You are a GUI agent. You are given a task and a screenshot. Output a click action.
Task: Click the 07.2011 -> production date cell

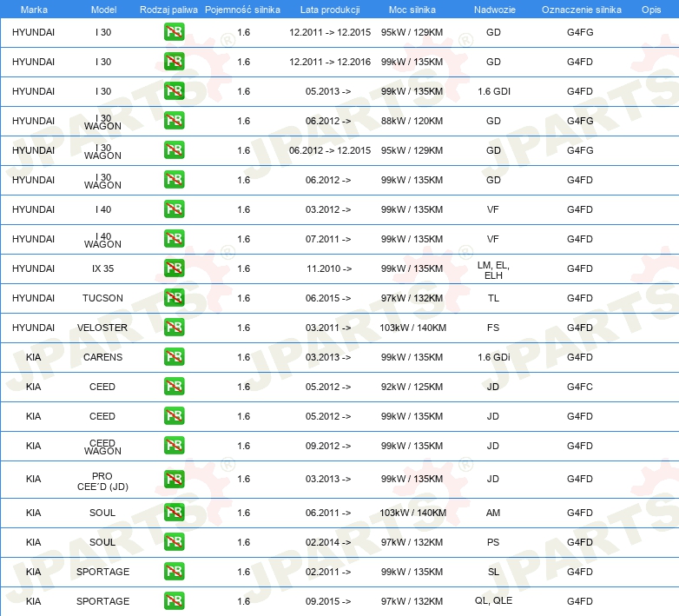[328, 239]
